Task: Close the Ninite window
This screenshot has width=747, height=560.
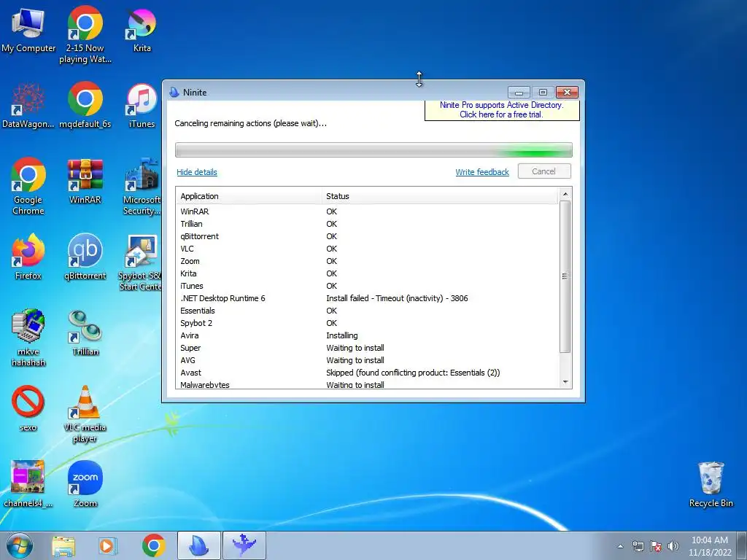Action: coord(567,92)
